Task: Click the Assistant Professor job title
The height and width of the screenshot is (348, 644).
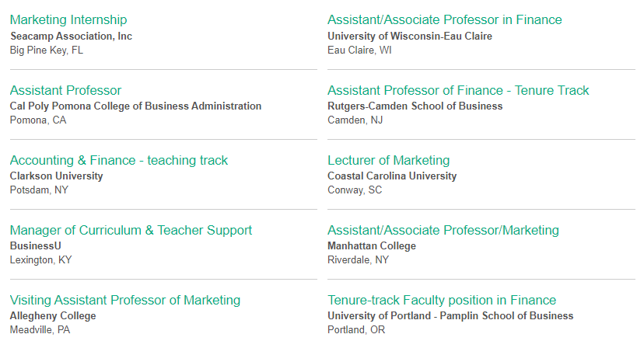Action: point(65,90)
